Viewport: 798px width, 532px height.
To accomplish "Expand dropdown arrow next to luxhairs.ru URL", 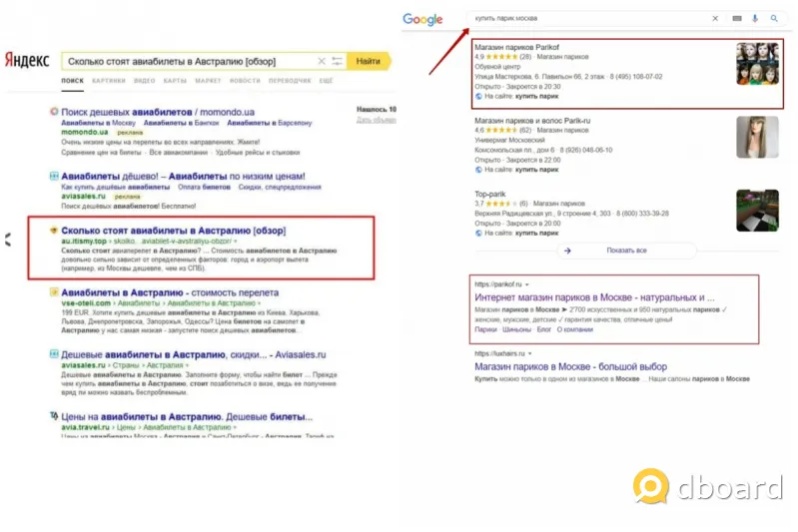I will coord(529,353).
